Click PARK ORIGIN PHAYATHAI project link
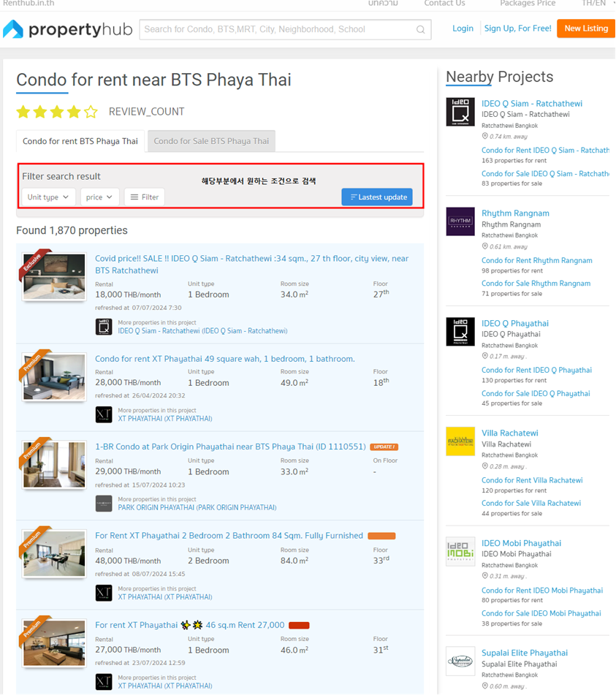Viewport: 616px width, 698px height. pyautogui.click(x=197, y=507)
